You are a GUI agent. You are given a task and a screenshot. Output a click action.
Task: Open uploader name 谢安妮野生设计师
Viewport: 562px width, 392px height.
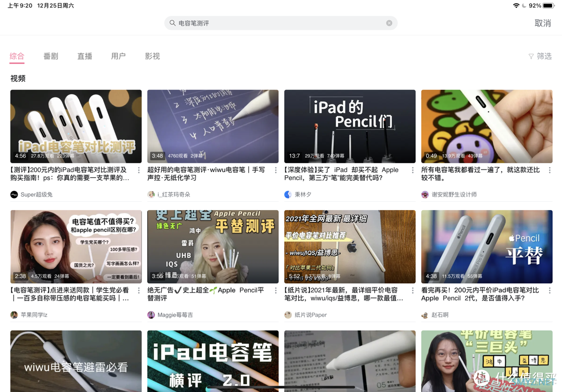coord(454,194)
